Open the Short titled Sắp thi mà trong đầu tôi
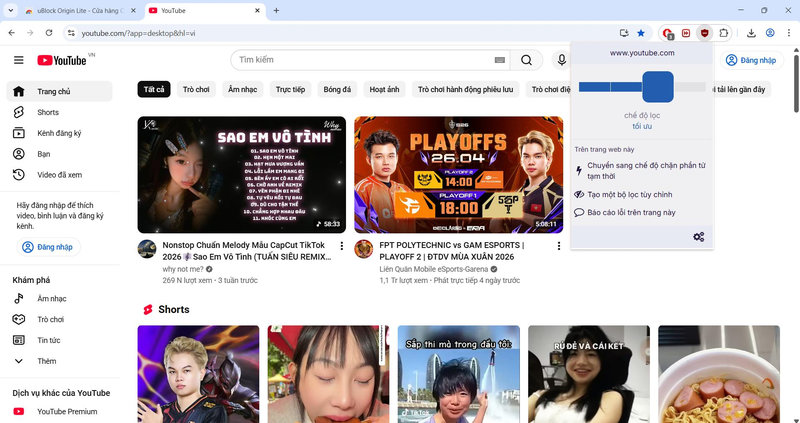 tap(459, 375)
